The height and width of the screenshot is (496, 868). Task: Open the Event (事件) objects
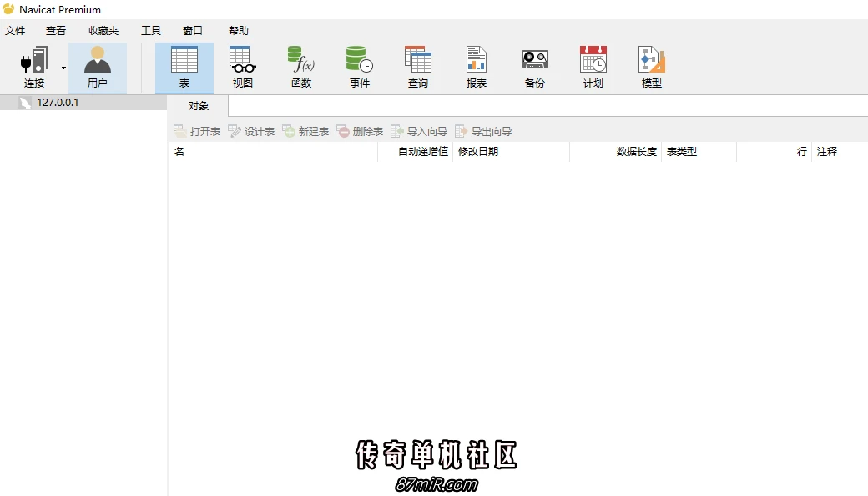click(360, 68)
